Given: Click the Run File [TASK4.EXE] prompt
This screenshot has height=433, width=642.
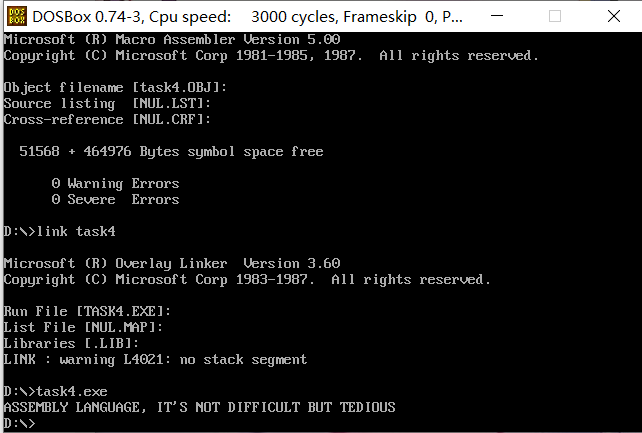Looking at the screenshot, I should (87, 311).
